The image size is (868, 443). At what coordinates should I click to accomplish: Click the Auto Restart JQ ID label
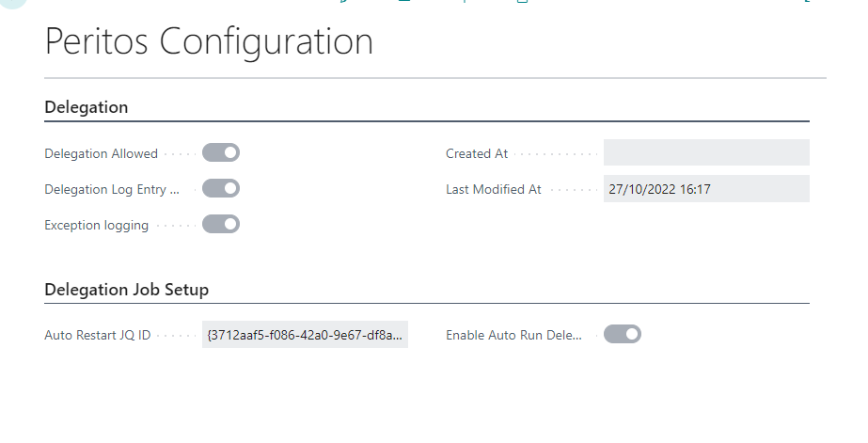(98, 334)
